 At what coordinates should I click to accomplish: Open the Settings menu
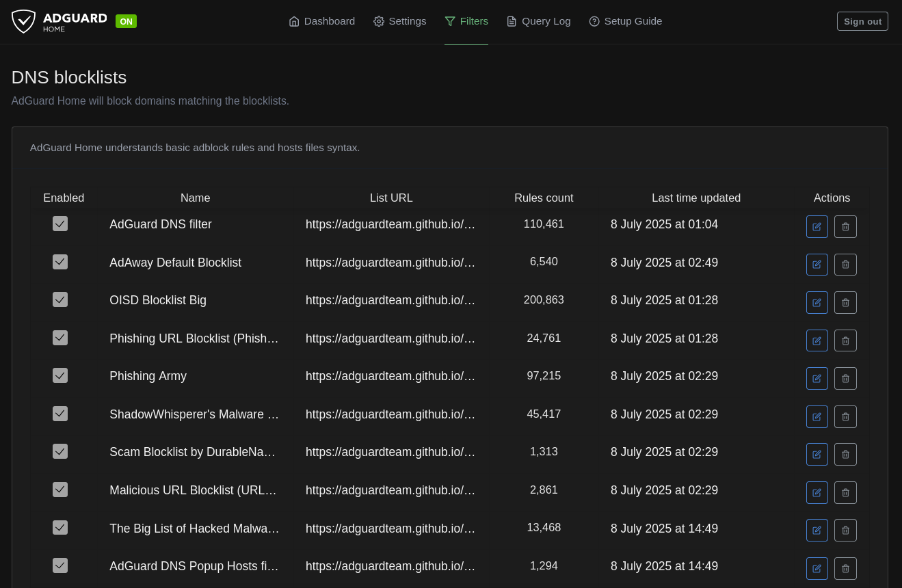click(400, 21)
